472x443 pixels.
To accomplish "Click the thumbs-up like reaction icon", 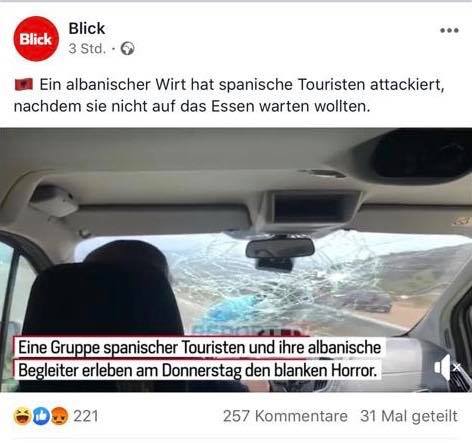I will click(41, 416).
